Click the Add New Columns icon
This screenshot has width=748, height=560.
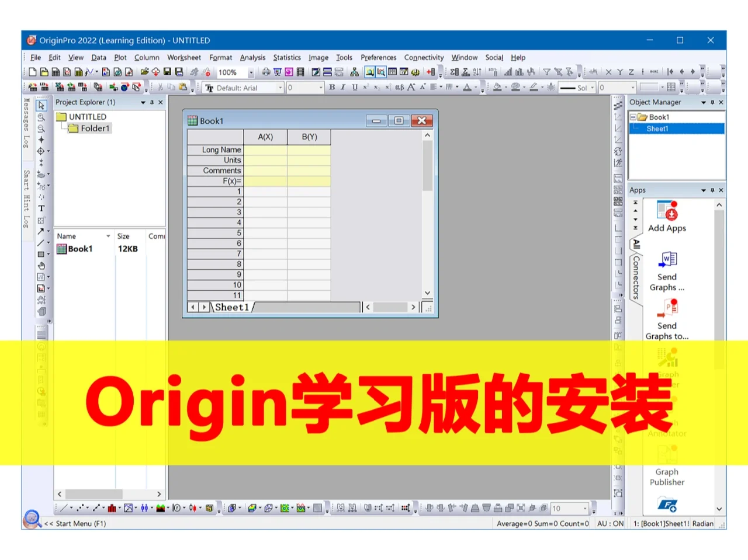431,72
